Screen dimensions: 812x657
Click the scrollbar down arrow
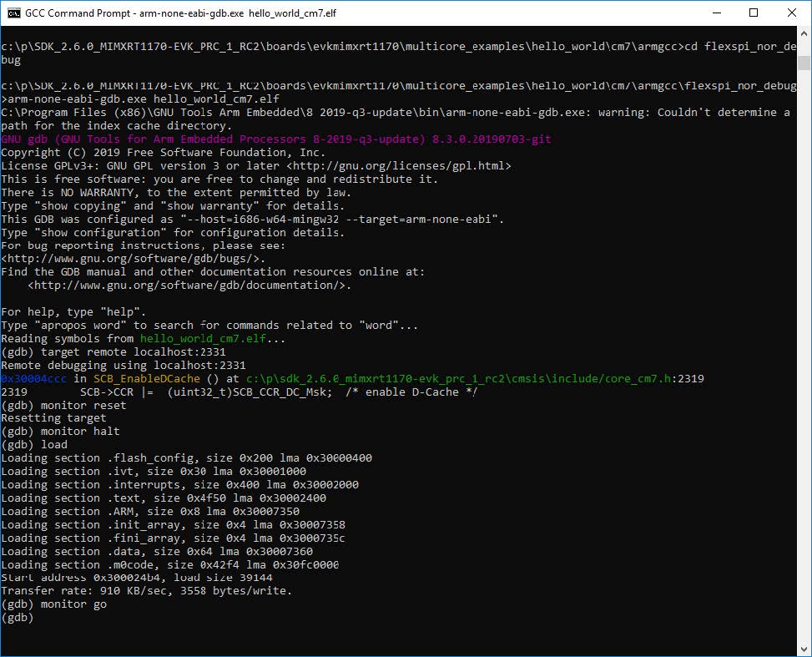click(804, 648)
